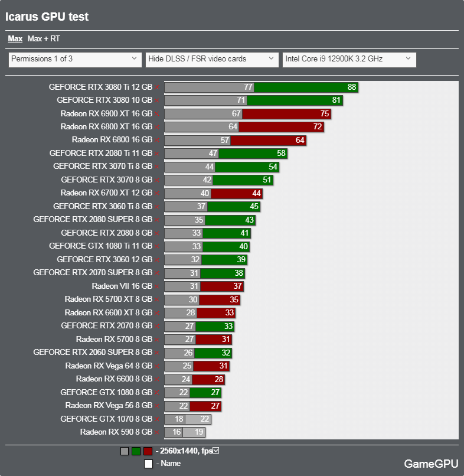Viewport: 464px width, 476px height.
Task: Open the Intel Core i9 12900K CPU dropdown
Action: pos(349,59)
